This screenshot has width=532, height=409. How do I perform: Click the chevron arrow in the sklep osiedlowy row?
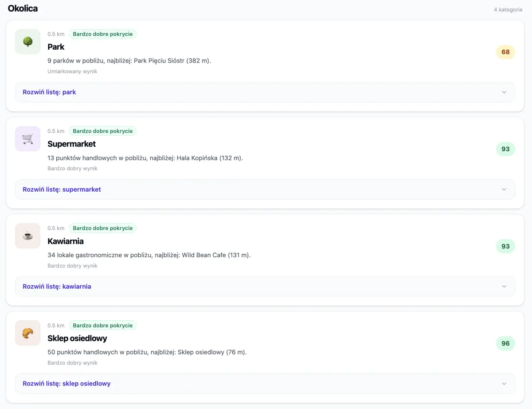504,384
